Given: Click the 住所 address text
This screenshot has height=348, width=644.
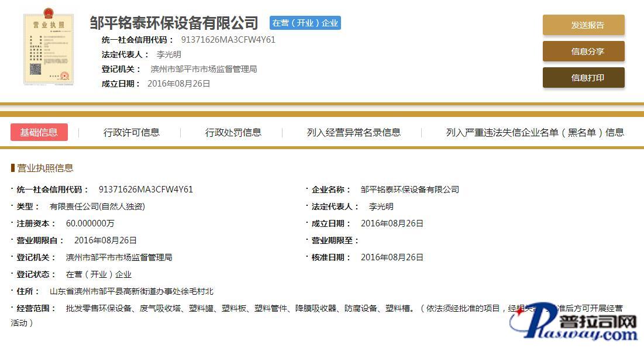Looking at the screenshot, I should tap(132, 291).
